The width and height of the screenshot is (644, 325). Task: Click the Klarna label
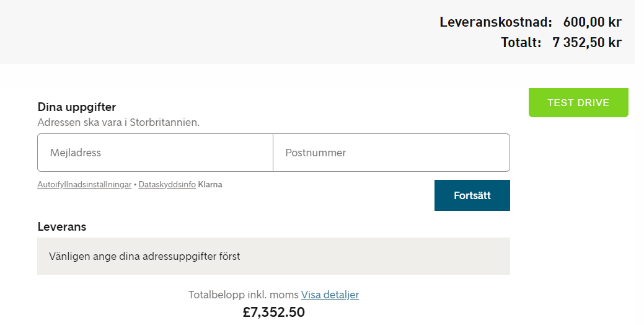point(210,185)
